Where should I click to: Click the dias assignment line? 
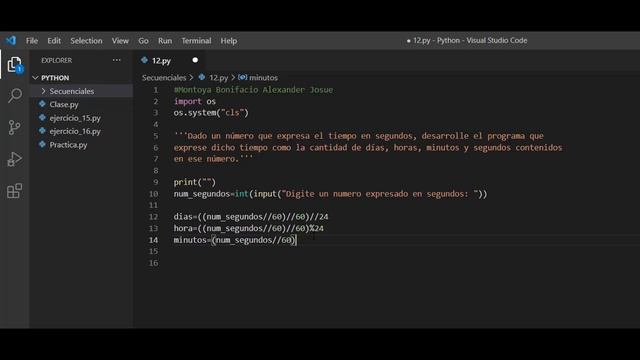tap(251, 217)
